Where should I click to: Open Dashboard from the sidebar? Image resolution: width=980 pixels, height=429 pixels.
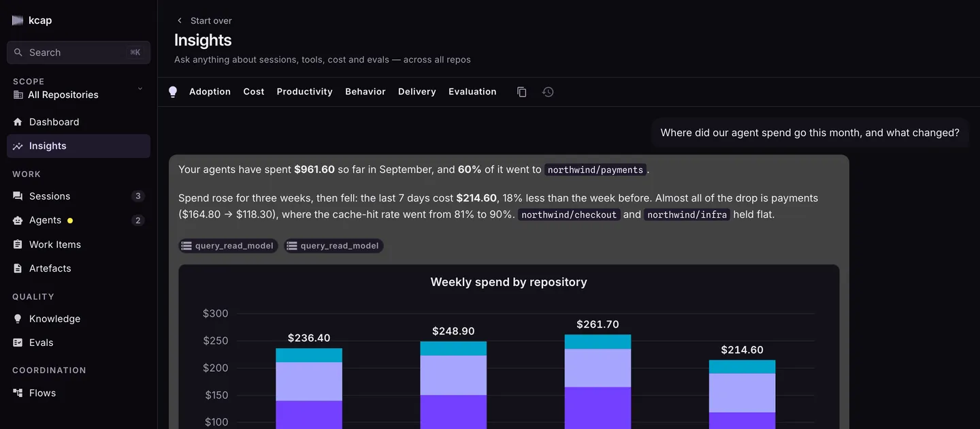[78, 122]
